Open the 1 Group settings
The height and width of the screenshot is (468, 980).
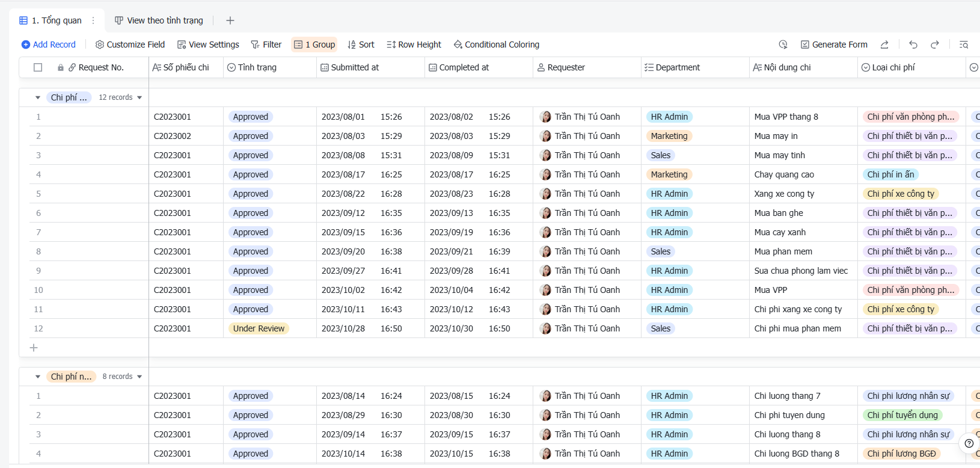click(x=314, y=45)
